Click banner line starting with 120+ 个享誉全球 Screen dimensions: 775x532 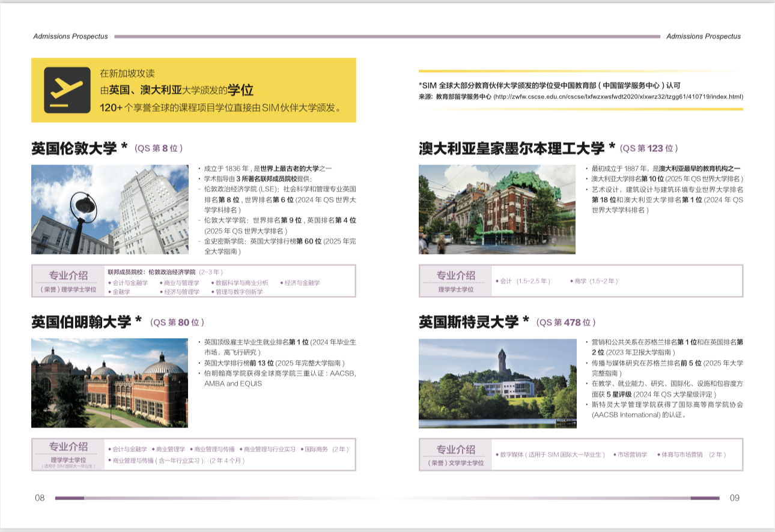221,108
